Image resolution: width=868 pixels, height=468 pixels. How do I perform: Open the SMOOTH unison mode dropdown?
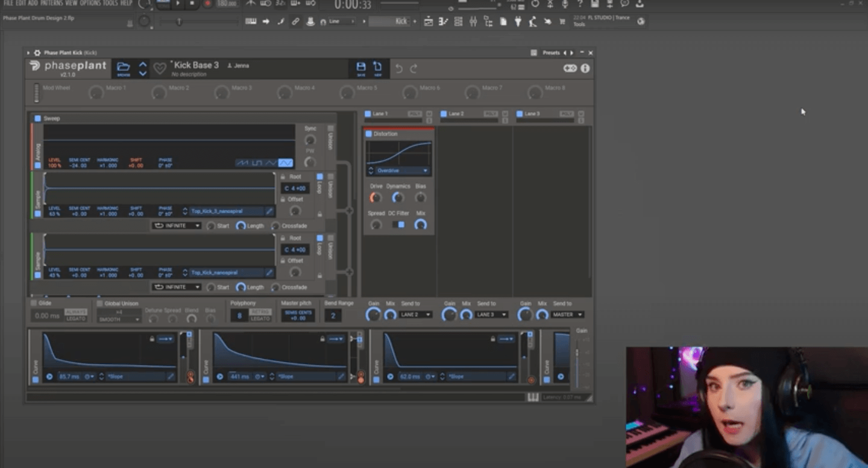tap(119, 320)
